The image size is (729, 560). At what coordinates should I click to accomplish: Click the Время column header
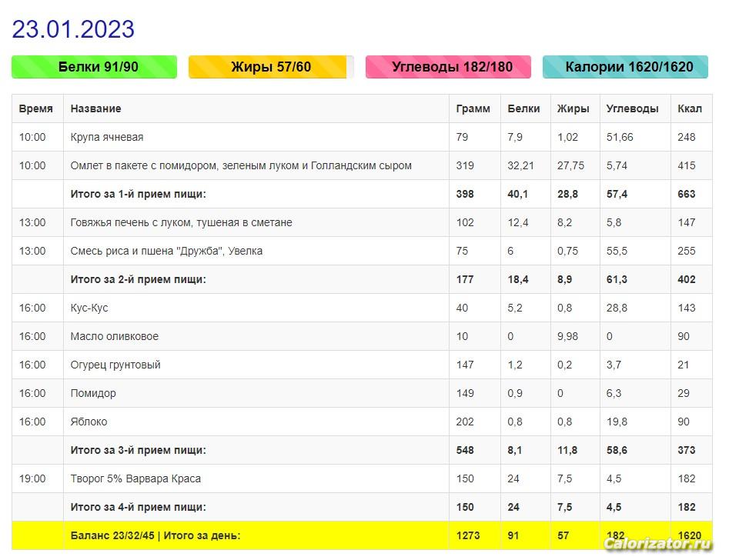pos(36,108)
